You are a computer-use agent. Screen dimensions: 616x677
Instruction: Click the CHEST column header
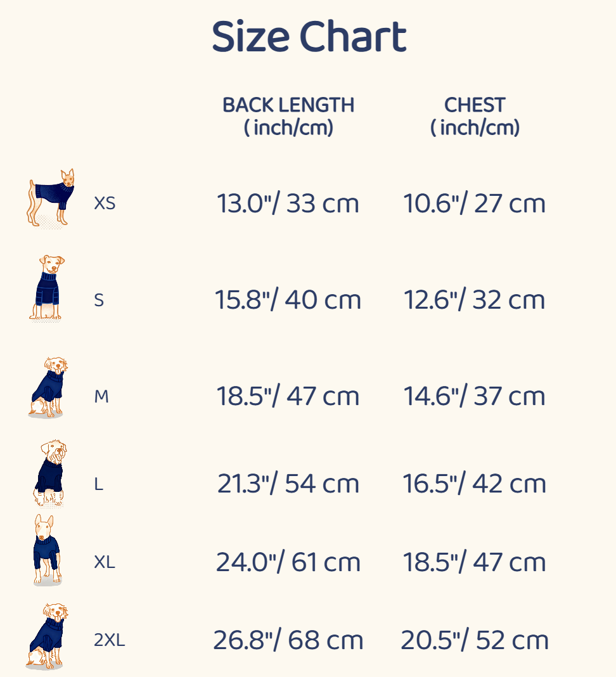(x=475, y=116)
